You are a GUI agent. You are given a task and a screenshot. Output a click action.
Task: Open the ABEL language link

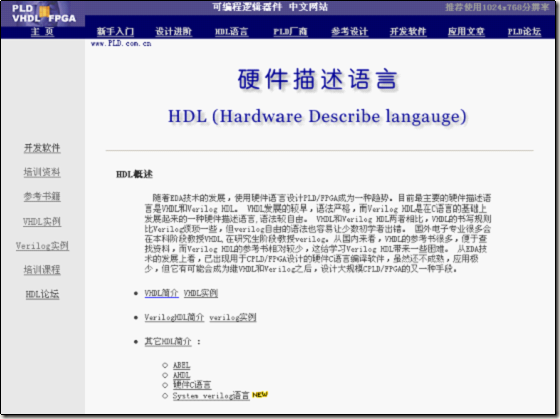pyautogui.click(x=181, y=365)
